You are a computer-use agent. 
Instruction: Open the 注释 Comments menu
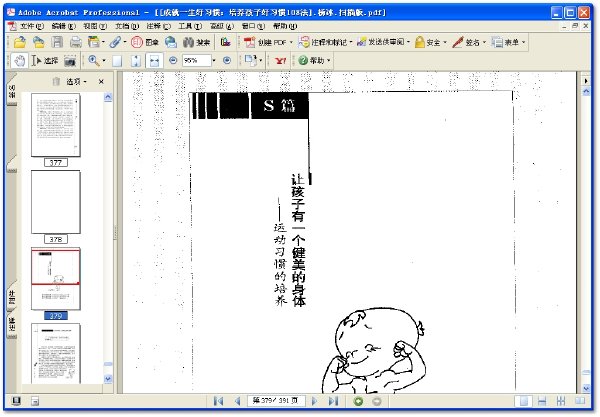(158, 26)
